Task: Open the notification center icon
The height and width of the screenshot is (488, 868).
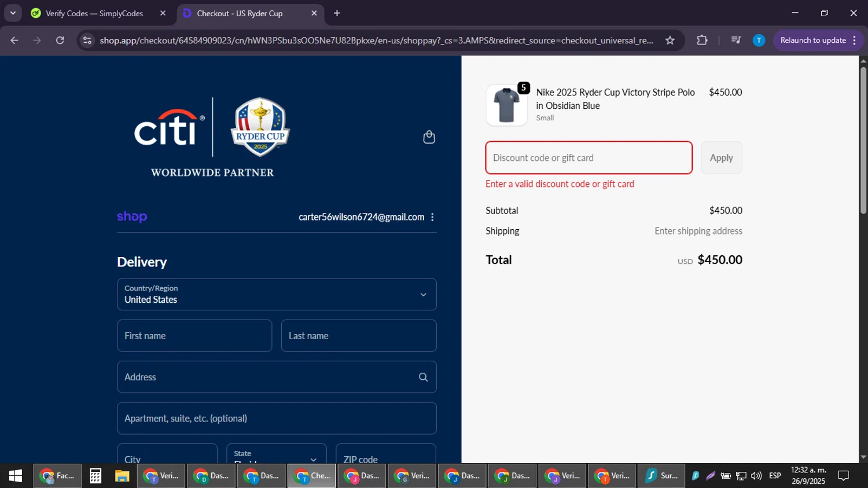Action: click(x=844, y=476)
